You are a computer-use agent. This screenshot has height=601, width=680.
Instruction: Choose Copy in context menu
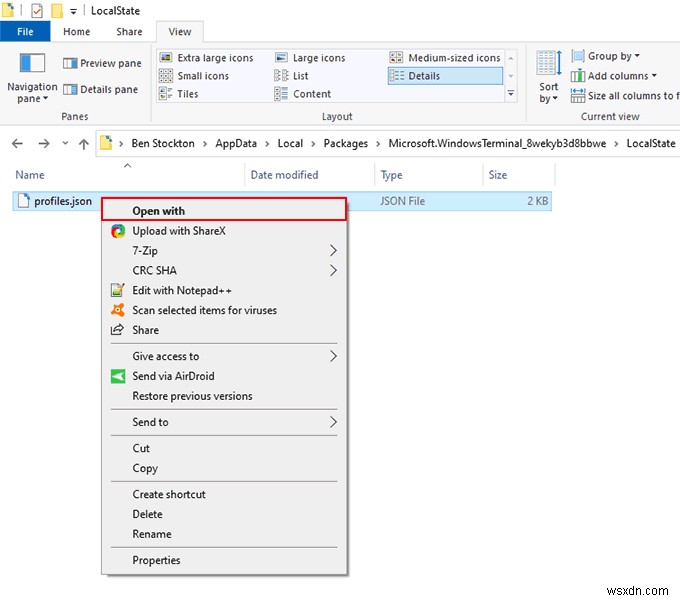224,468
